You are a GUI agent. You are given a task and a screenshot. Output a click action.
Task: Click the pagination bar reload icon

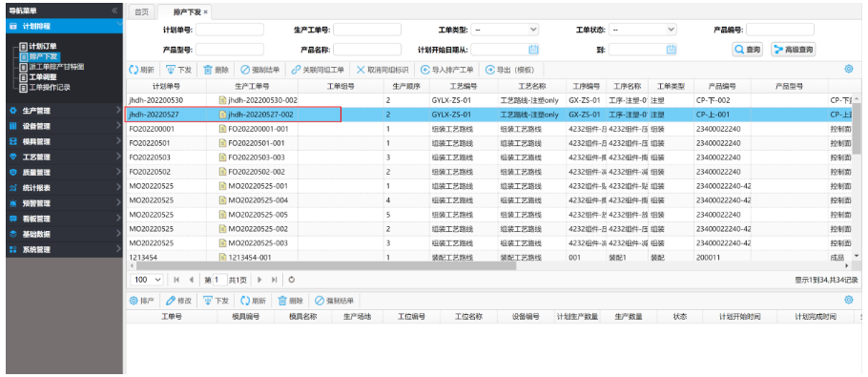coord(292,280)
